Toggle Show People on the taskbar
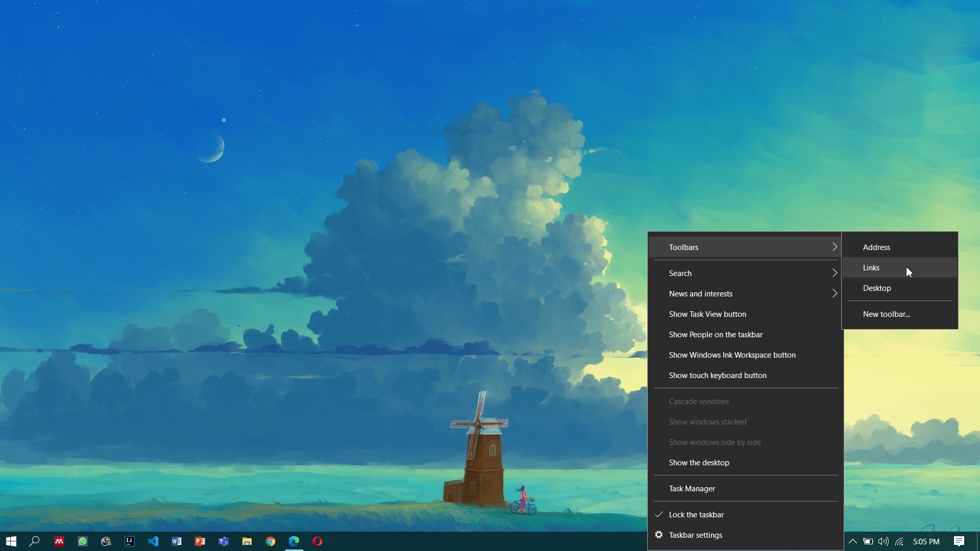980x551 pixels. (716, 335)
